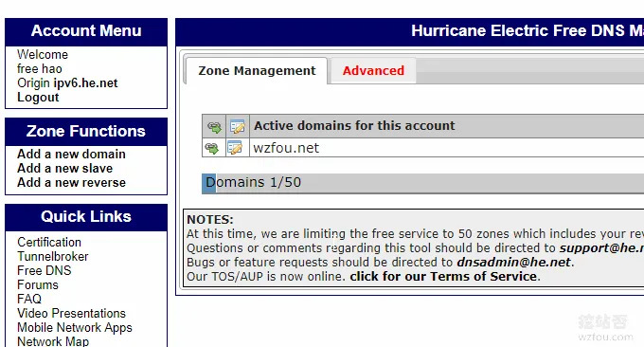The width and height of the screenshot is (644, 347).
Task: Open the Tunnelbroker quick link
Action: [53, 256]
